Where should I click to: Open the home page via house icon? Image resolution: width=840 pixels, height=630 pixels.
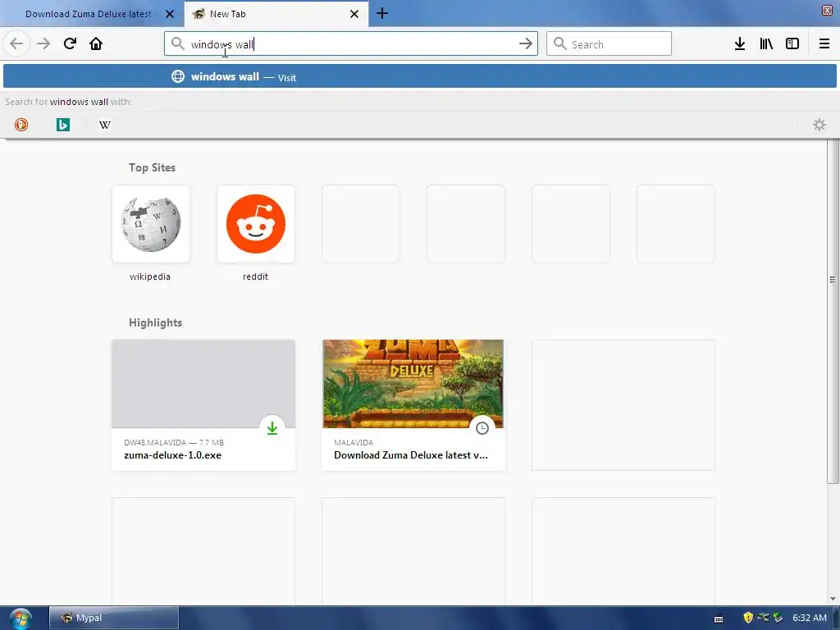point(96,43)
